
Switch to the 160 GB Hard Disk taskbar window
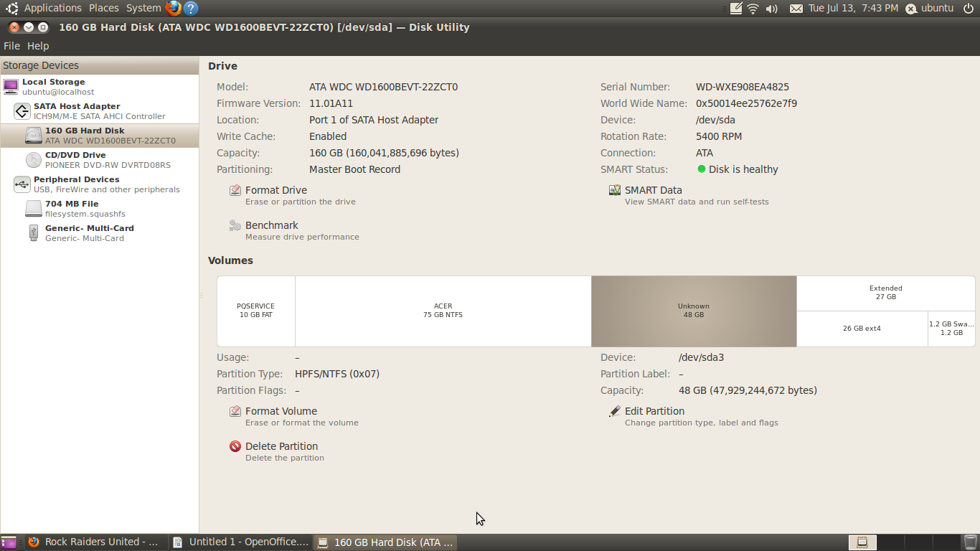coord(386,542)
